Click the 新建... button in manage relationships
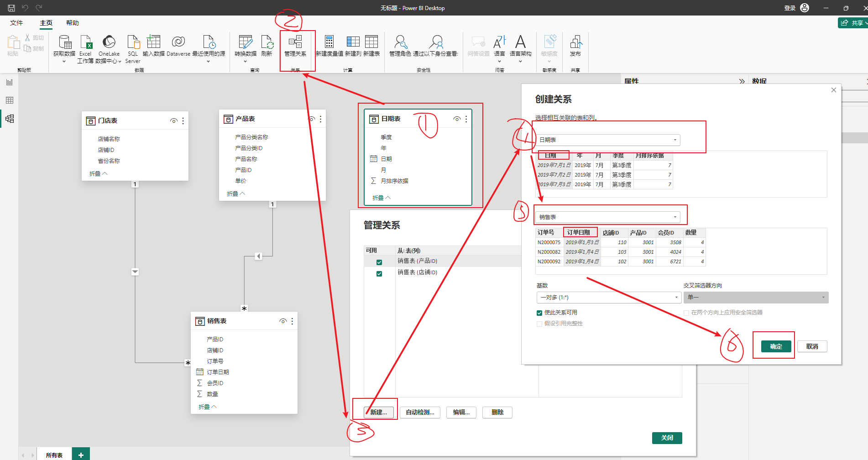Viewport: 868px width, 460px height. point(379,413)
